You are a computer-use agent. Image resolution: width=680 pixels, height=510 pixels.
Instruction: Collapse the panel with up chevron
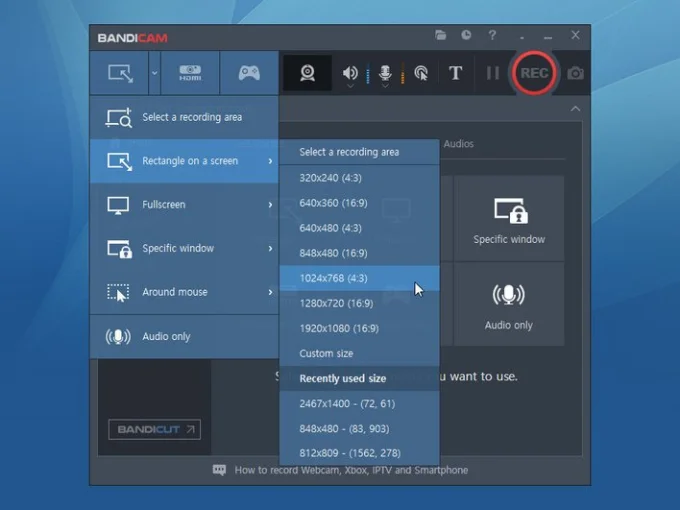[575, 108]
